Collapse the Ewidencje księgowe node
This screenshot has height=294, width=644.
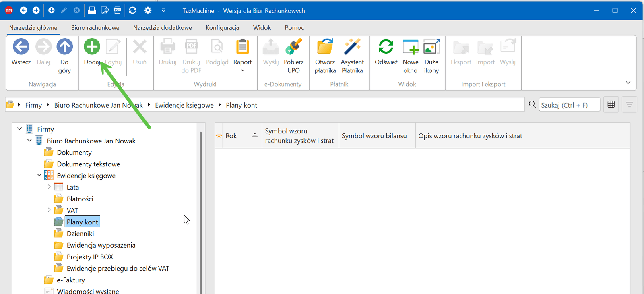click(39, 175)
